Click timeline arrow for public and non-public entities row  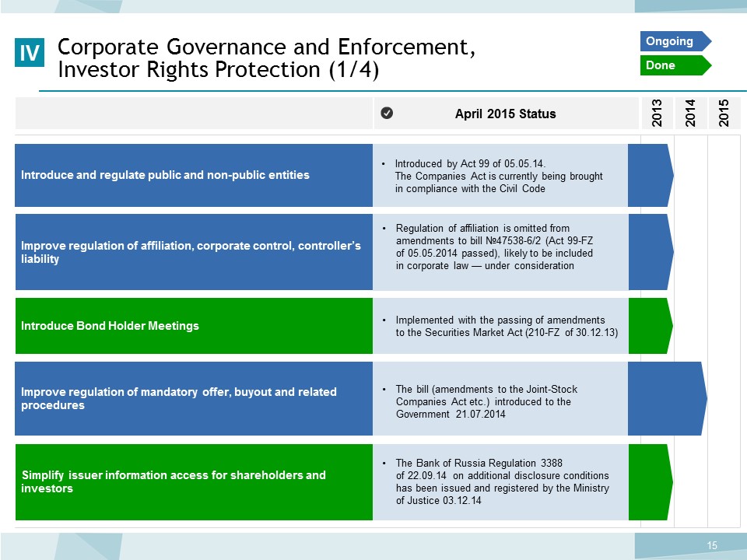(x=651, y=175)
